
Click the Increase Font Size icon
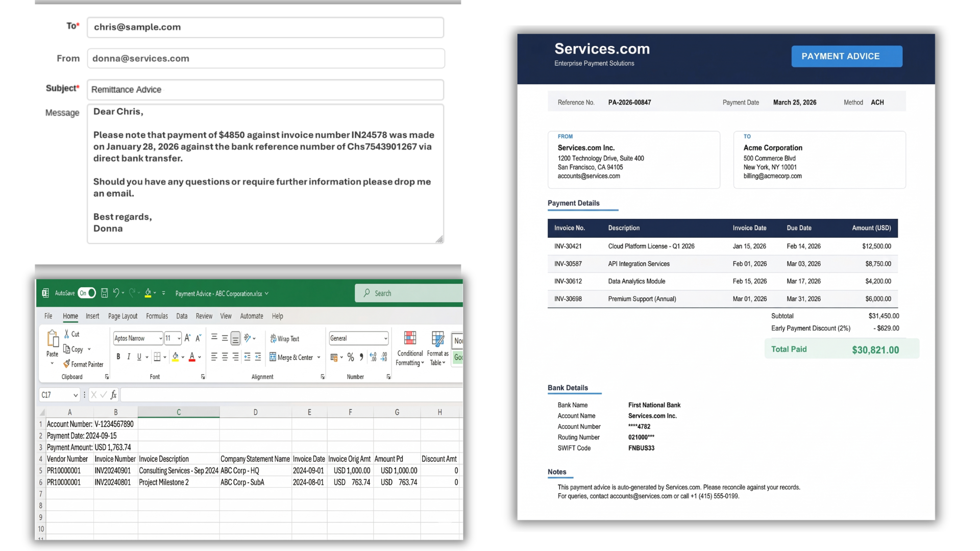click(187, 338)
